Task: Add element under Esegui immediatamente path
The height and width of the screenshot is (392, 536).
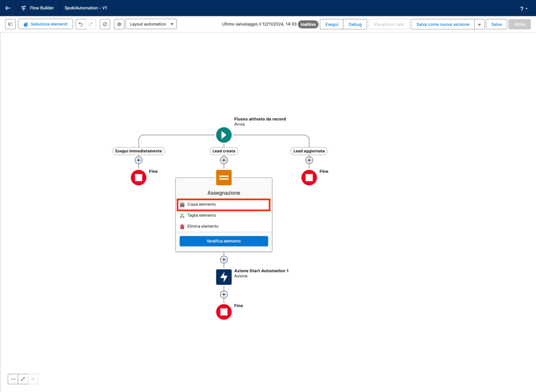Action: [139, 160]
